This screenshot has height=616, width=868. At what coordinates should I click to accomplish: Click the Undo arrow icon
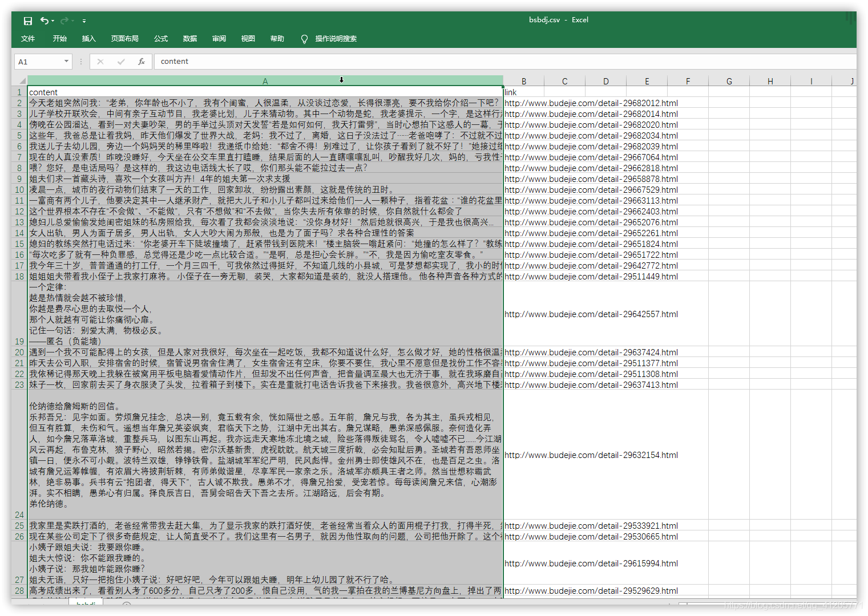[x=44, y=21]
